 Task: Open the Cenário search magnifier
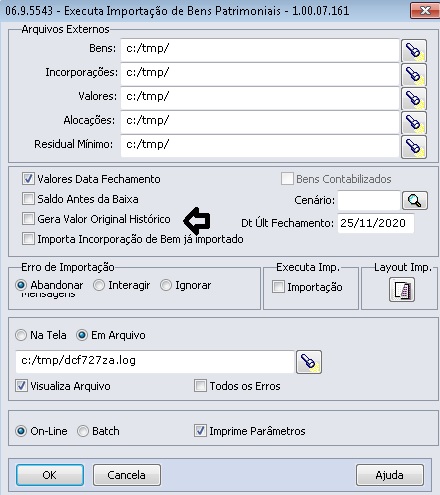coord(415,200)
